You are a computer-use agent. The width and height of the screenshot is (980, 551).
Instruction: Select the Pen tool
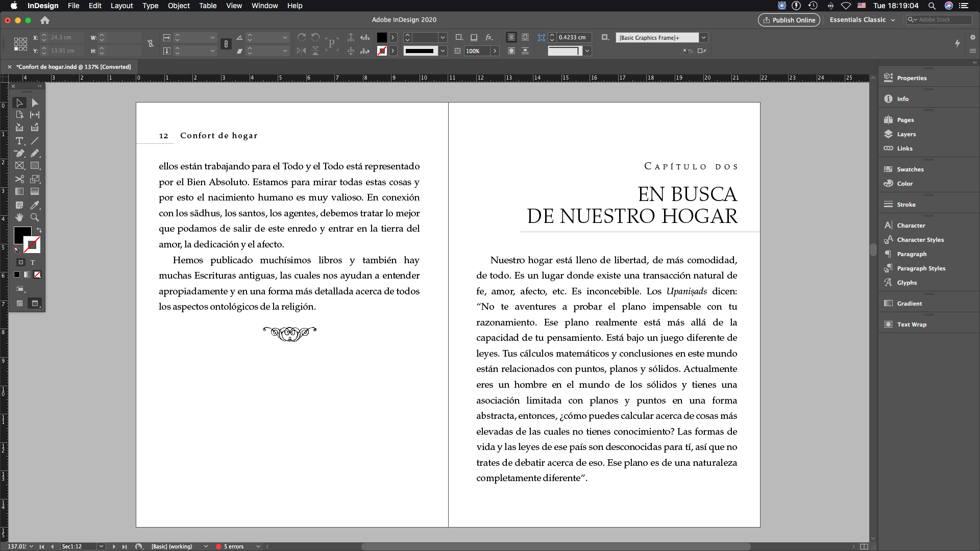point(19,153)
